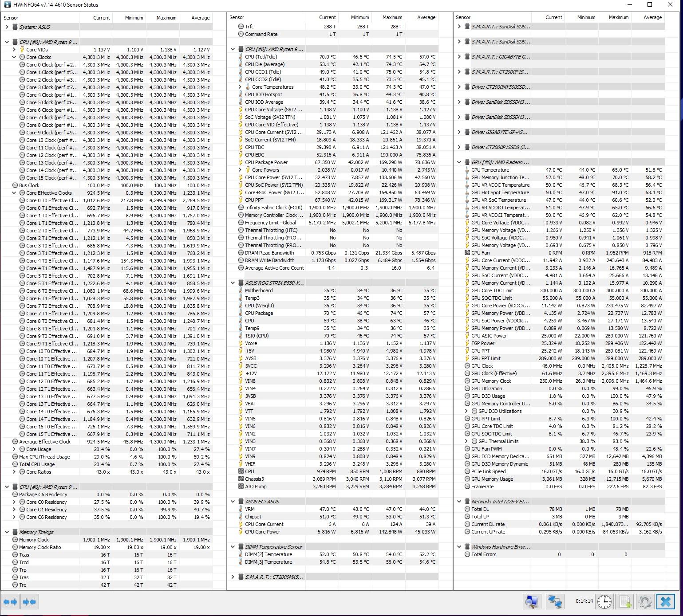This screenshot has height=616, width=683.
Task: Click thermometer icon beside VRM
Action: point(241,509)
